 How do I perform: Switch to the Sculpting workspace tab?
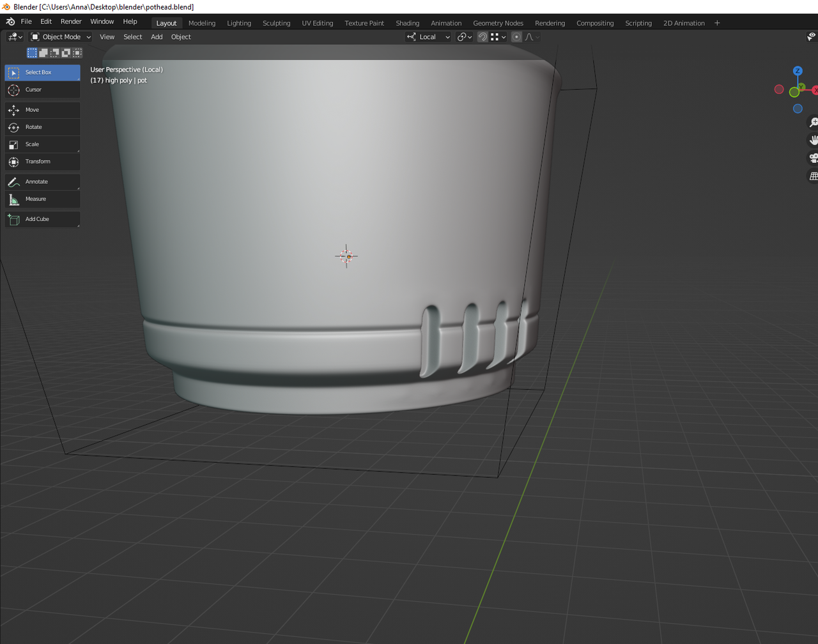click(x=276, y=23)
